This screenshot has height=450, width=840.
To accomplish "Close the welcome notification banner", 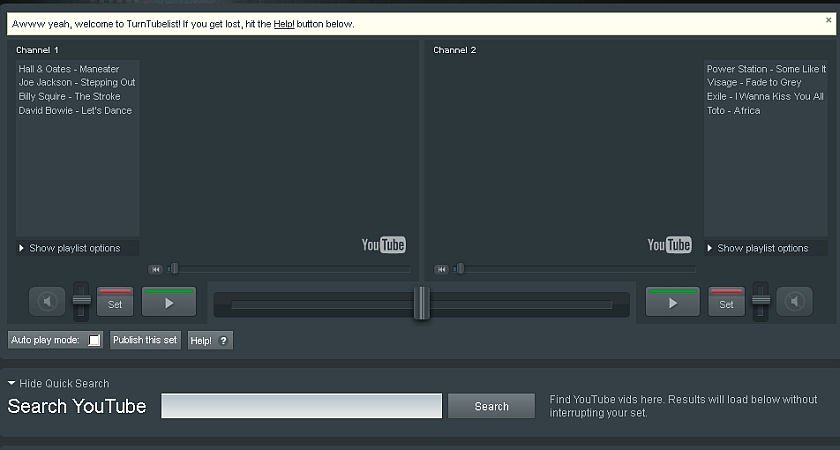I will [x=829, y=18].
